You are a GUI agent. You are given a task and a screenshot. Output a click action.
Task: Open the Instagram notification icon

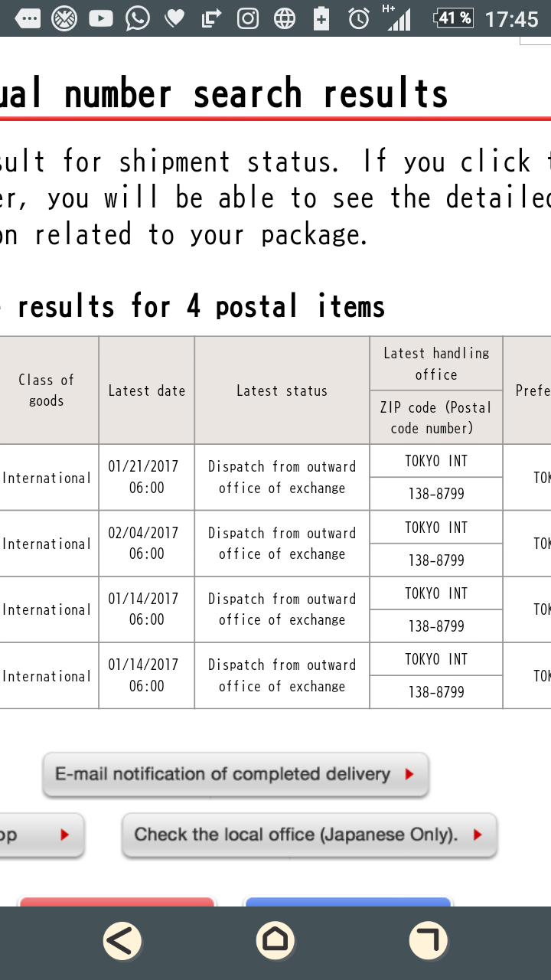[248, 18]
